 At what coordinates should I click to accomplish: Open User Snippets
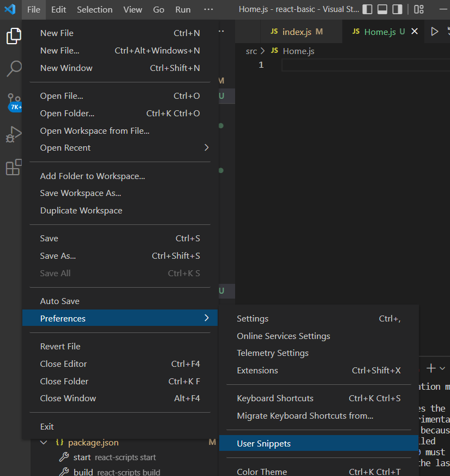(319, 443)
